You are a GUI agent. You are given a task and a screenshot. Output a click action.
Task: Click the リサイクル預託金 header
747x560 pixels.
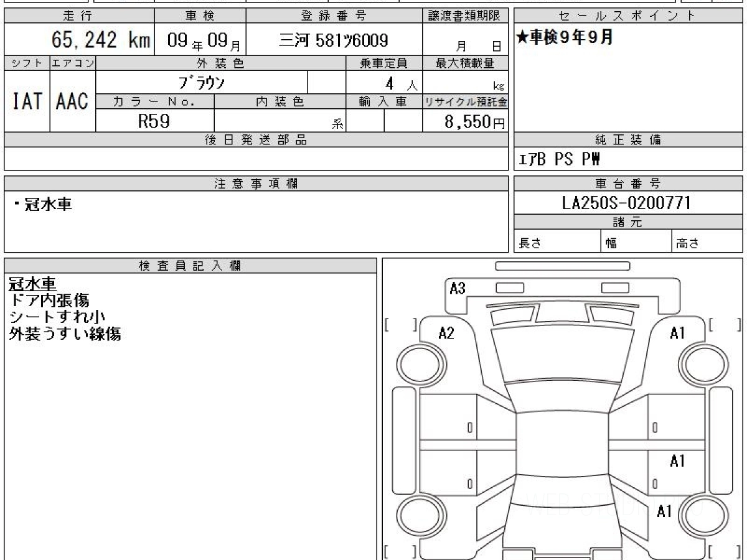[x=465, y=102]
